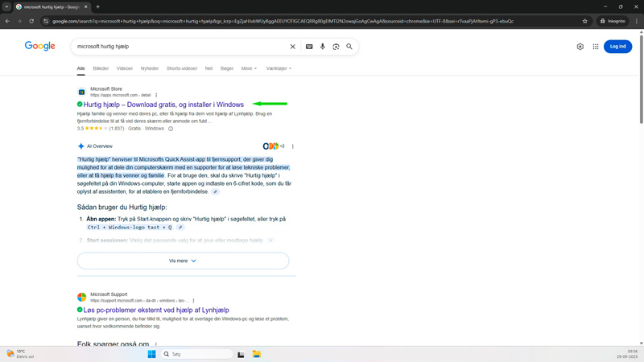Switch to the Videoer tab
The width and height of the screenshot is (644, 362).
pyautogui.click(x=125, y=68)
